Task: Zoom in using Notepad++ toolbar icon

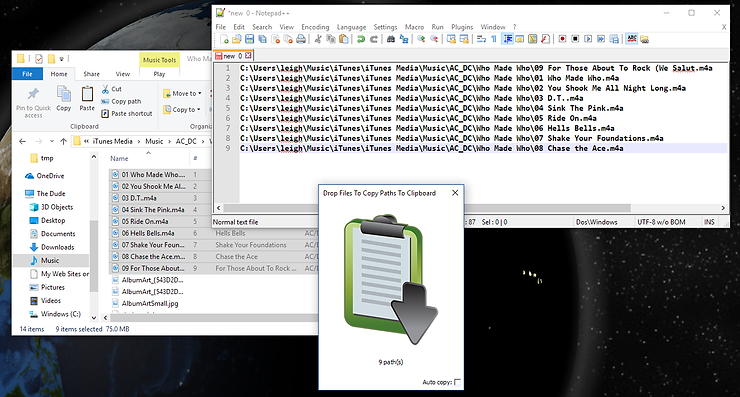Action: point(421,39)
